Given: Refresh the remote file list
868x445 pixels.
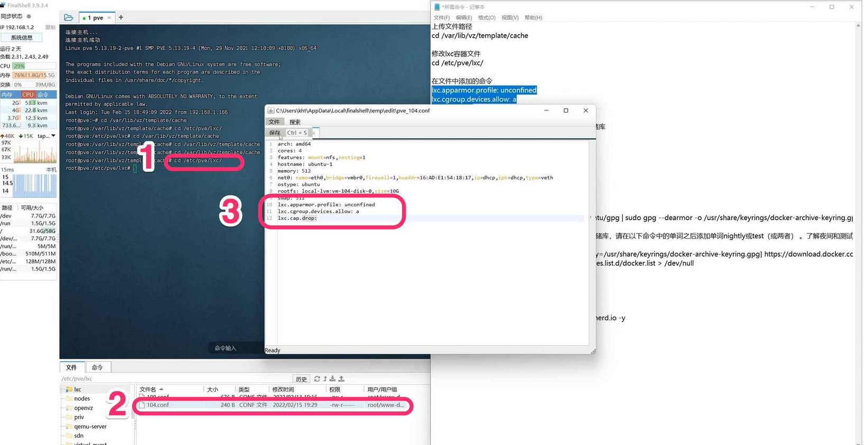Looking at the screenshot, I should [x=317, y=379].
